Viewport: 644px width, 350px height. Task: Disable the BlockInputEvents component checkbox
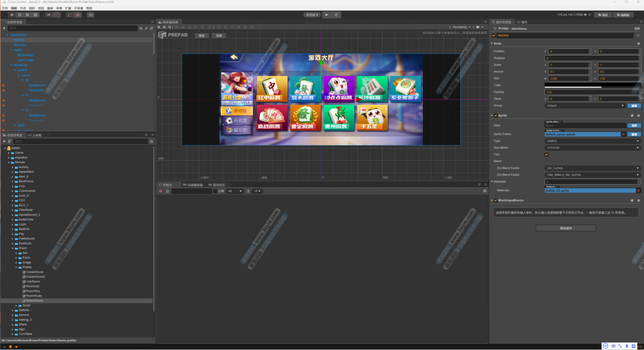click(x=496, y=200)
